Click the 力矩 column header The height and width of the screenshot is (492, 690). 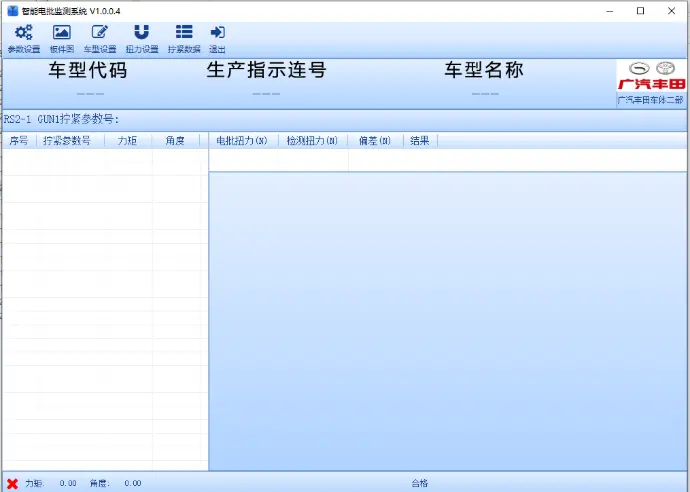(127, 141)
